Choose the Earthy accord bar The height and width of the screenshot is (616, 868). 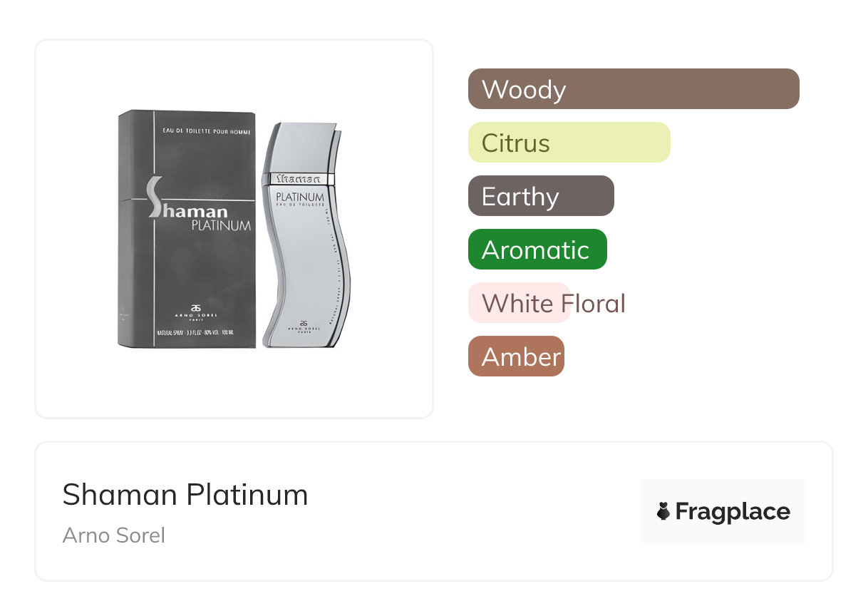click(x=540, y=196)
